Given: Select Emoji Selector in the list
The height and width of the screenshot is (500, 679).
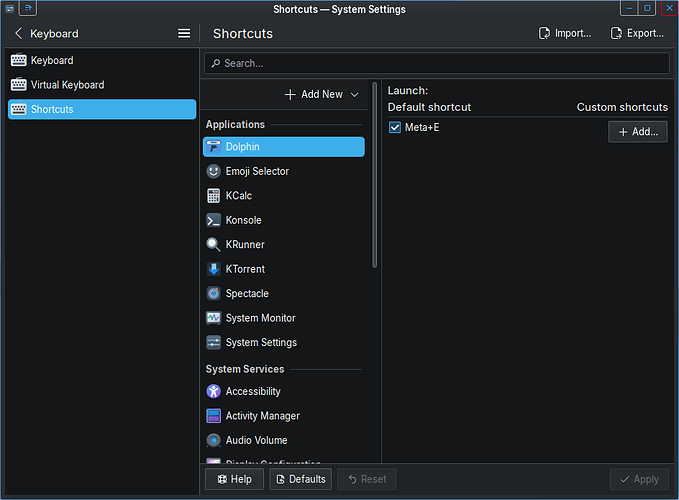Looking at the screenshot, I should (x=284, y=171).
